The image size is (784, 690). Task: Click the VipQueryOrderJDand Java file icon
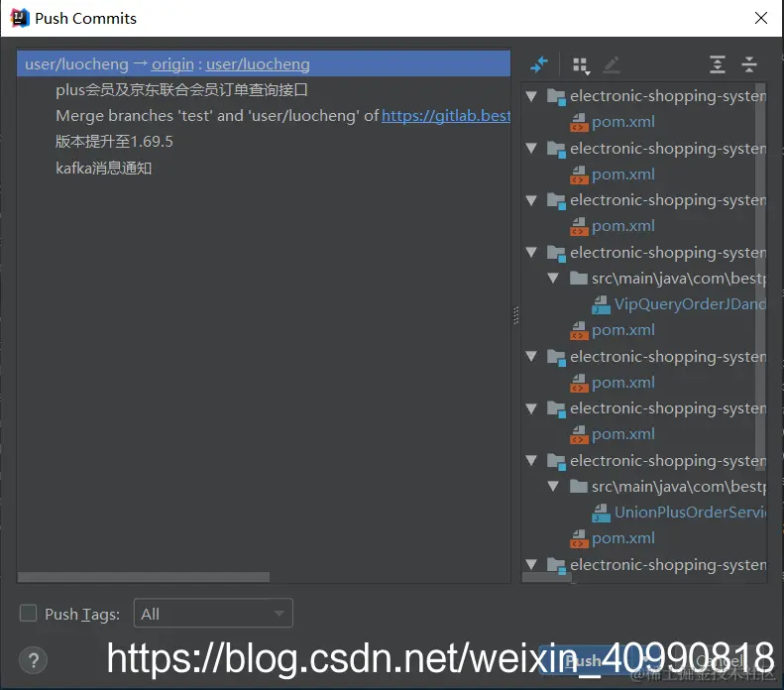[x=601, y=304]
